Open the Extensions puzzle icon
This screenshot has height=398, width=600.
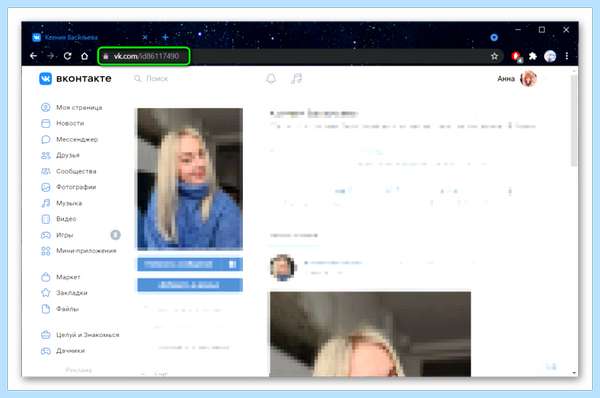point(533,56)
